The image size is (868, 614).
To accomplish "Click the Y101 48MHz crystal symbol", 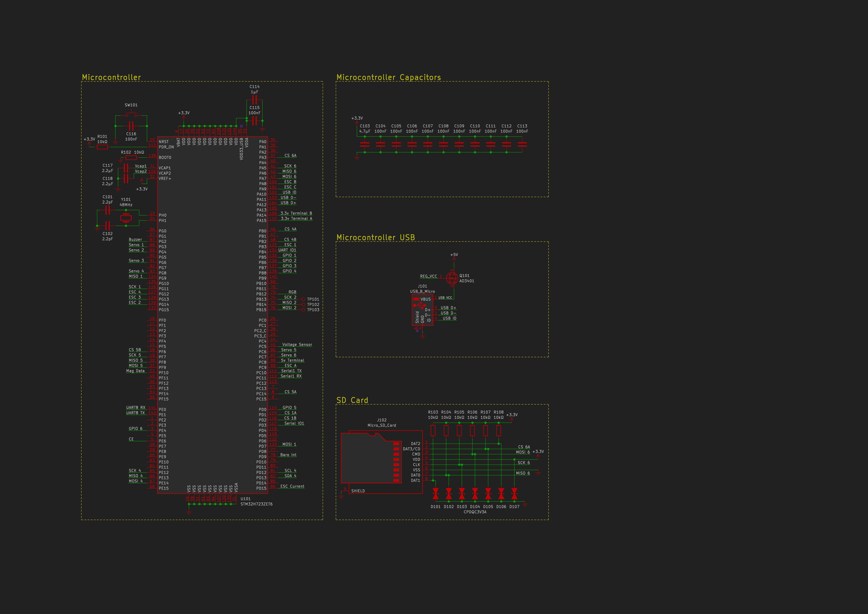I will [x=126, y=218].
